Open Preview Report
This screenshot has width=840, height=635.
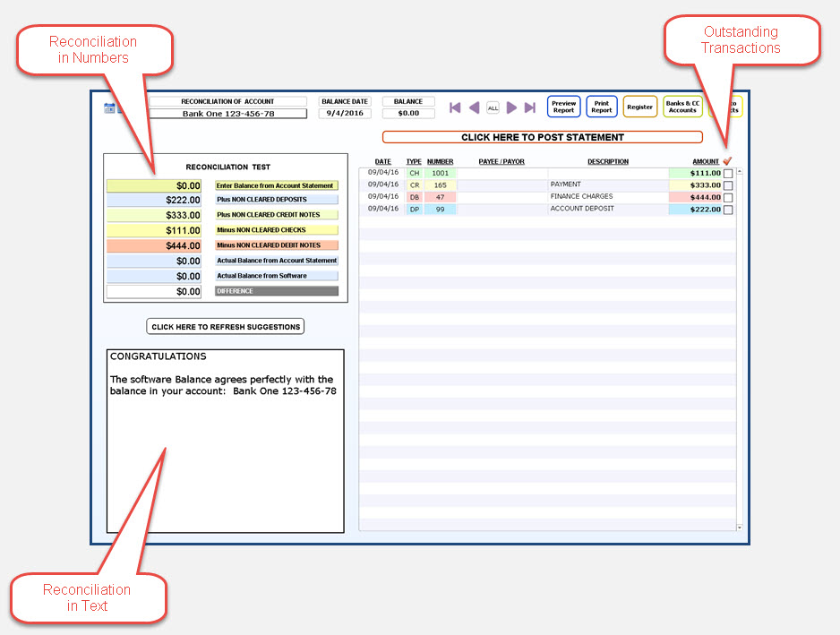tap(563, 107)
